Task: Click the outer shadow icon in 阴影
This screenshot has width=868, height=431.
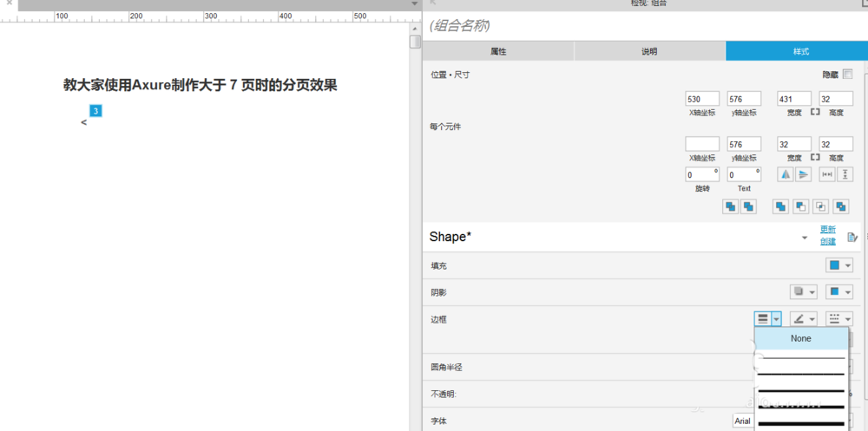Action: click(x=799, y=291)
